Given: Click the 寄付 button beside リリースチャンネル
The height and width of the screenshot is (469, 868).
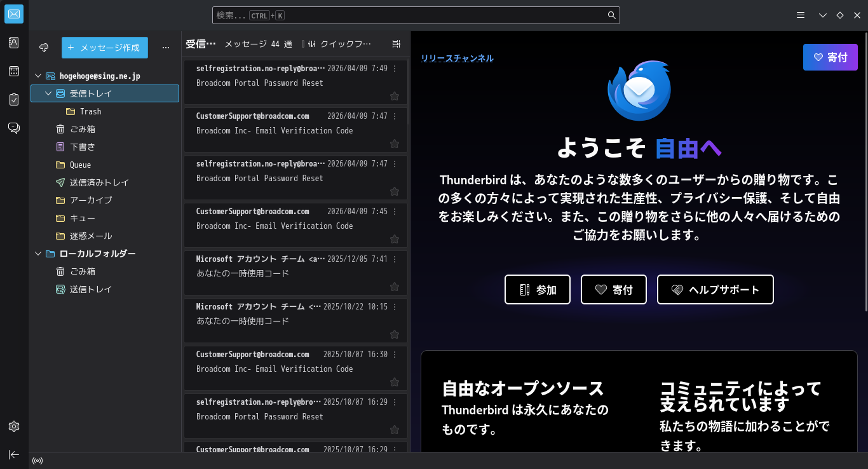Looking at the screenshot, I should [x=831, y=57].
